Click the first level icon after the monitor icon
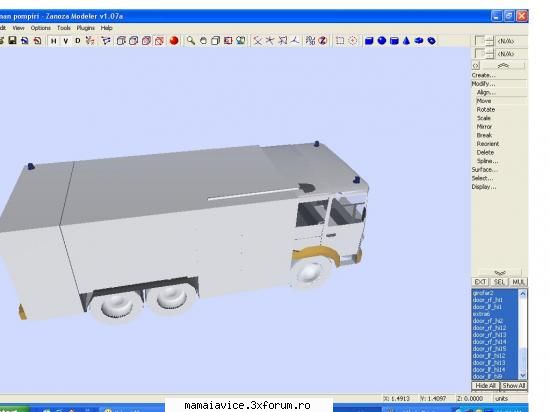 pyautogui.click(x=257, y=41)
